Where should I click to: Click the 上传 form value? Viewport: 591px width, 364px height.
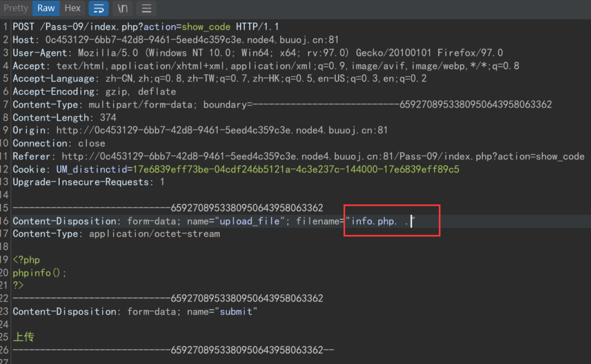(x=24, y=337)
